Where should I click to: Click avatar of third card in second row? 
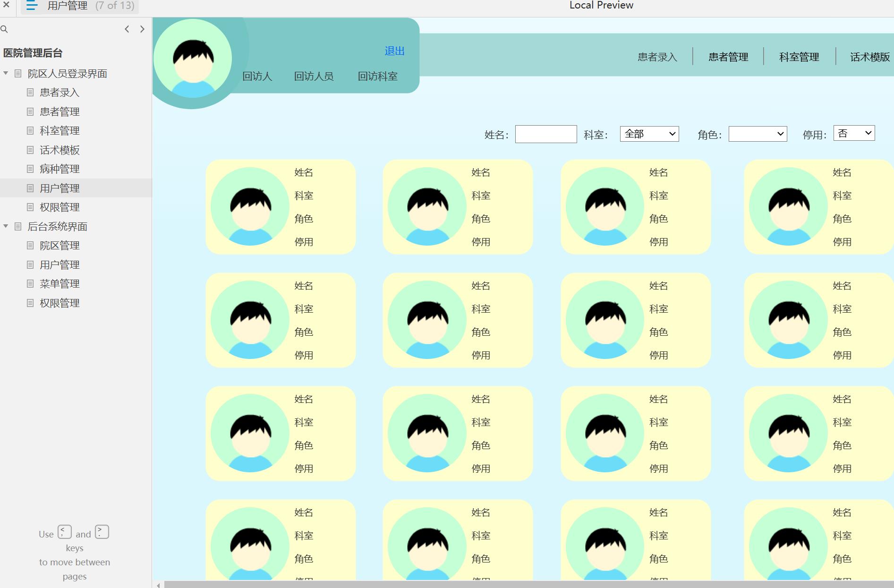(x=605, y=320)
